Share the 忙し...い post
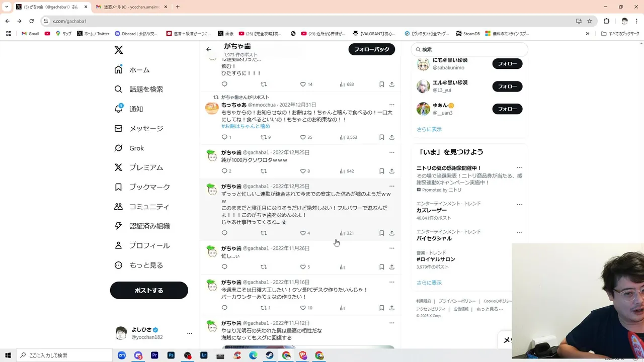 point(392,267)
